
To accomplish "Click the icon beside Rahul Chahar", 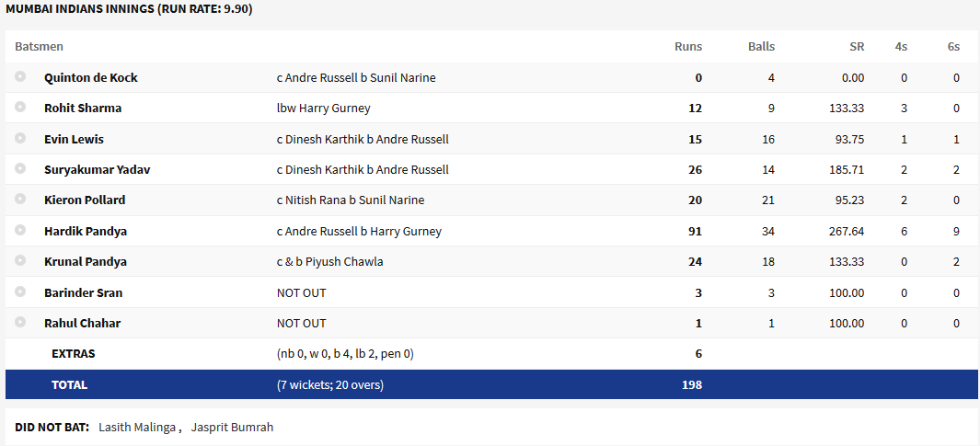I will [x=20, y=323].
